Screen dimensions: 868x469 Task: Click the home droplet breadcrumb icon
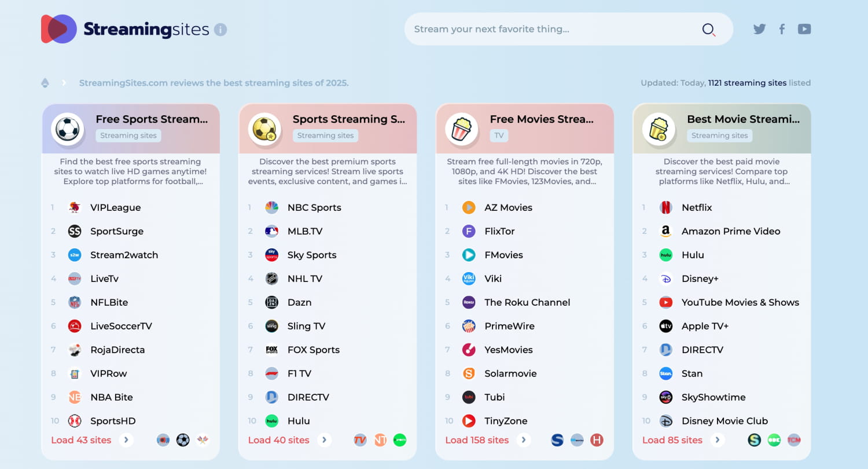coord(45,83)
